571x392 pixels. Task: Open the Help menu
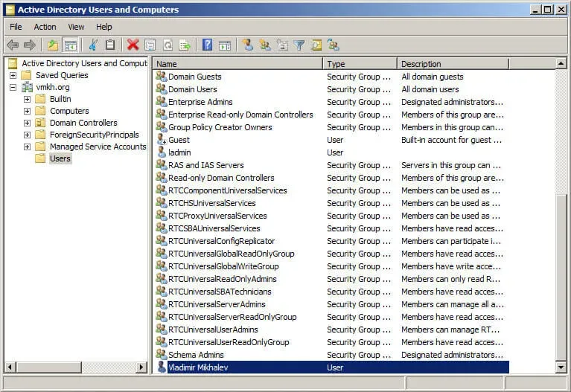(x=103, y=27)
